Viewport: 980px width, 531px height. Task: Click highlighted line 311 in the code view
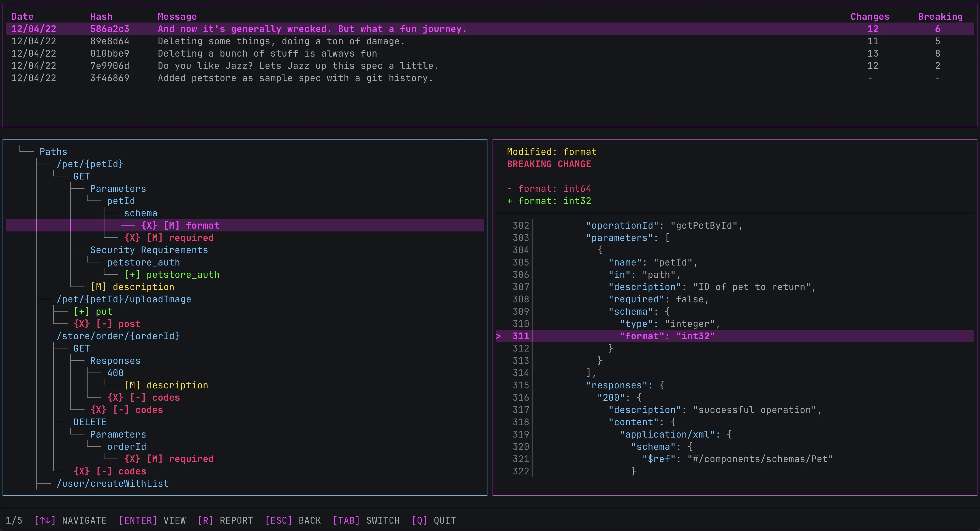pos(667,336)
